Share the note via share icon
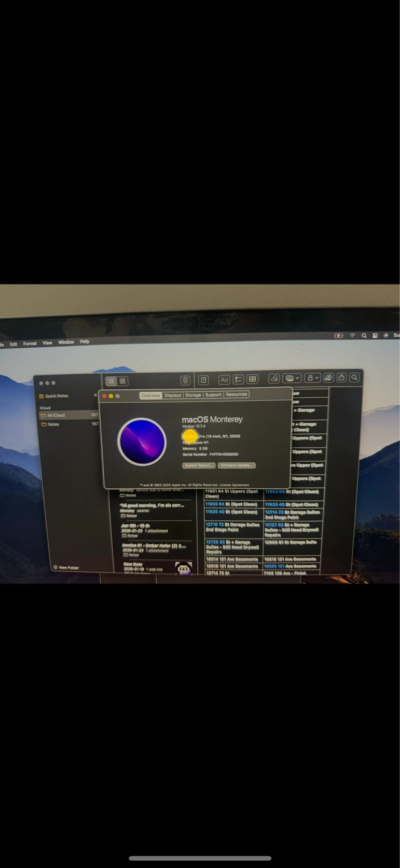The width and height of the screenshot is (400, 868). tap(341, 377)
